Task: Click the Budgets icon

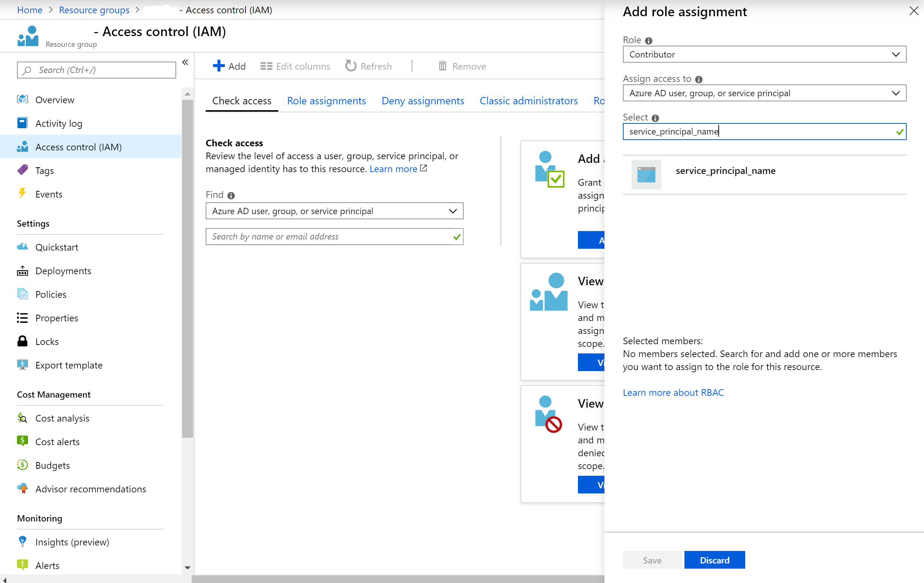Action: (x=22, y=465)
